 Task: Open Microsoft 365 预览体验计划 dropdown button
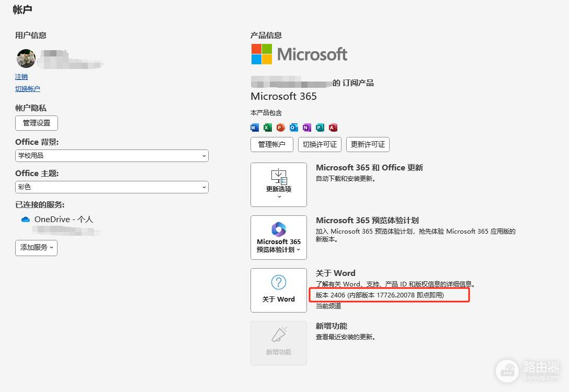coord(279,237)
